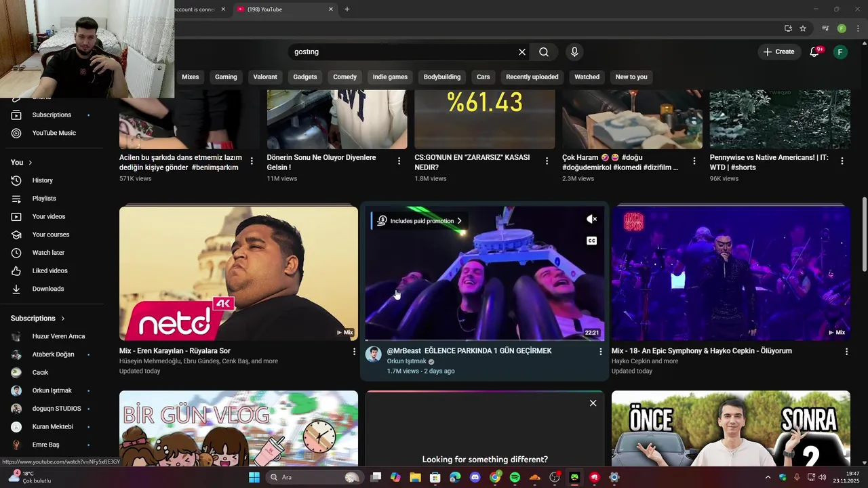Clear the search box text
Viewport: 868px width, 488px height.
click(x=522, y=52)
